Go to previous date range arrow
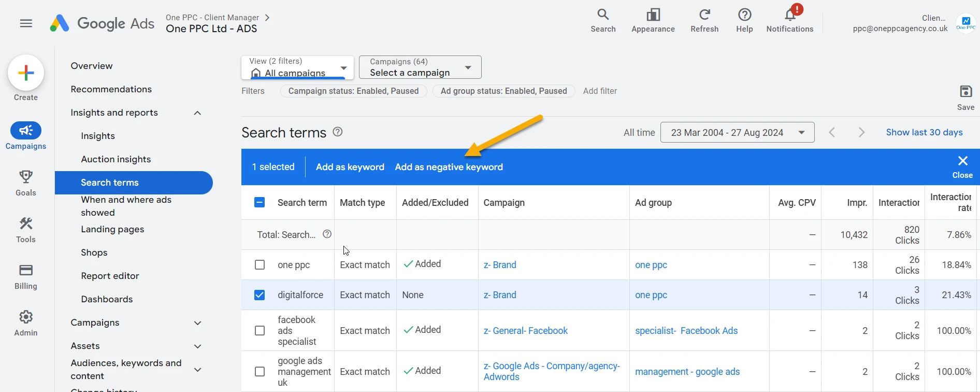This screenshot has height=392, width=980. coord(832,132)
